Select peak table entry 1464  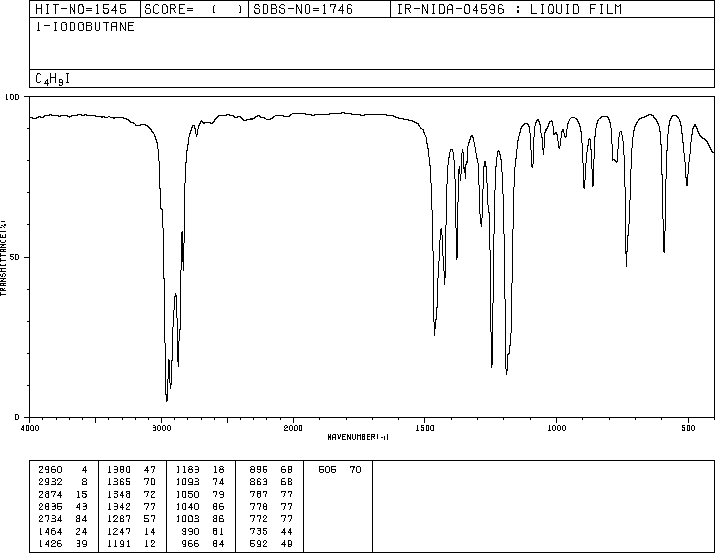coord(50,532)
